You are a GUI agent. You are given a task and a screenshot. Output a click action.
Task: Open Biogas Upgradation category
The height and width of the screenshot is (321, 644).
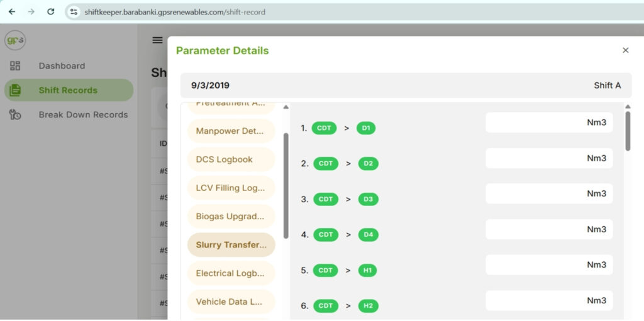tap(231, 217)
